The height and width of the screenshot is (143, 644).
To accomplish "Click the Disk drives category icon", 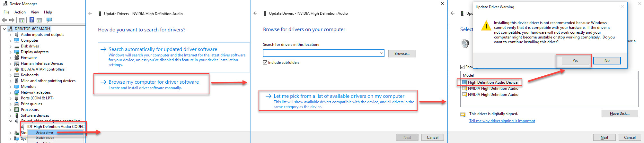I will [17, 46].
